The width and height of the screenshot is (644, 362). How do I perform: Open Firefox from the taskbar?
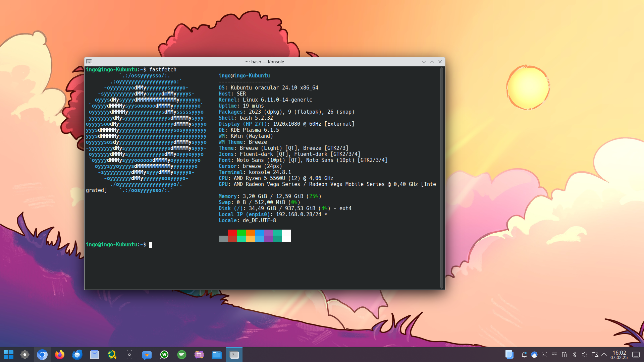[60, 355]
